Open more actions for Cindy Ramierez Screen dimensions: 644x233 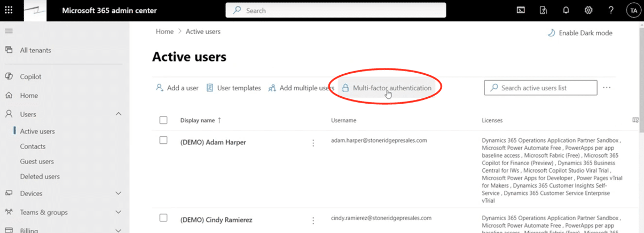313,220
